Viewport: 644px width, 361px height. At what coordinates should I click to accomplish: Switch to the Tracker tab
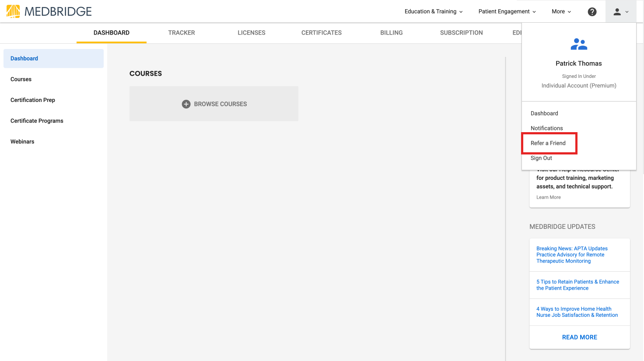click(x=182, y=33)
